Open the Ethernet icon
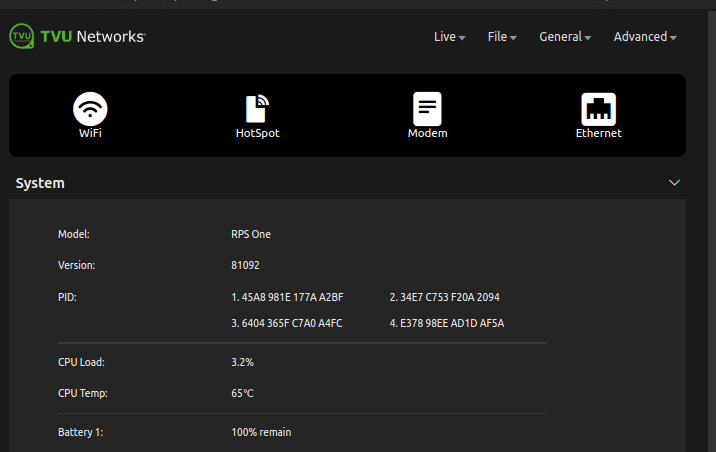 pyautogui.click(x=598, y=109)
